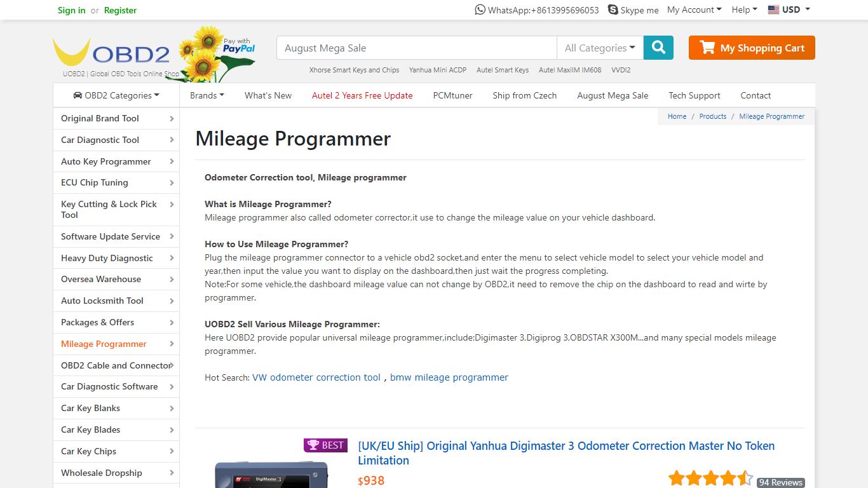Open the Contact menu item
Viewport: 868px width, 488px height.
(x=756, y=95)
